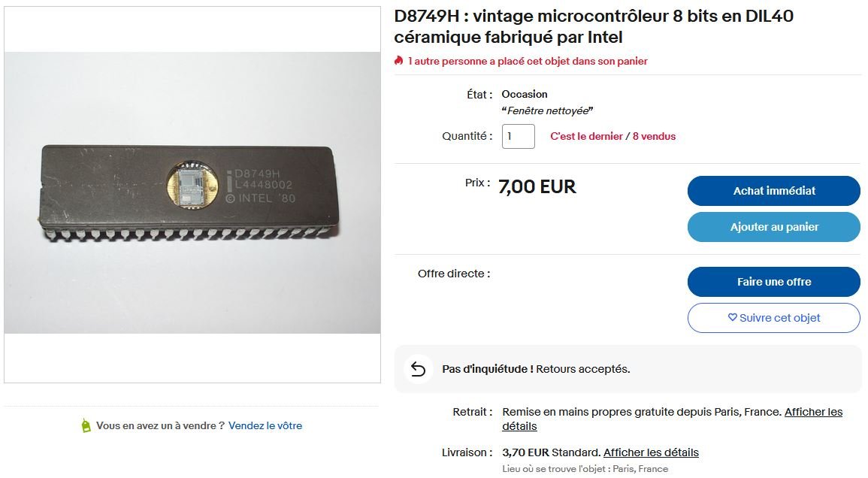Click Faire une offre button
Image resolution: width=868 pixels, height=478 pixels.
click(x=774, y=281)
